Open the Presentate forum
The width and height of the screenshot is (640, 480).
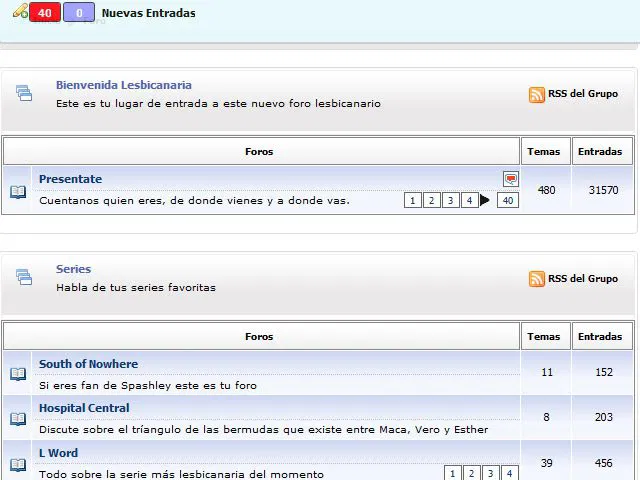click(x=70, y=179)
